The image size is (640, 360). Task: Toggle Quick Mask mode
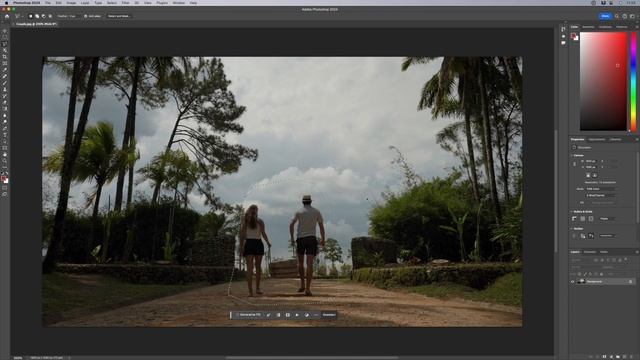click(5, 189)
